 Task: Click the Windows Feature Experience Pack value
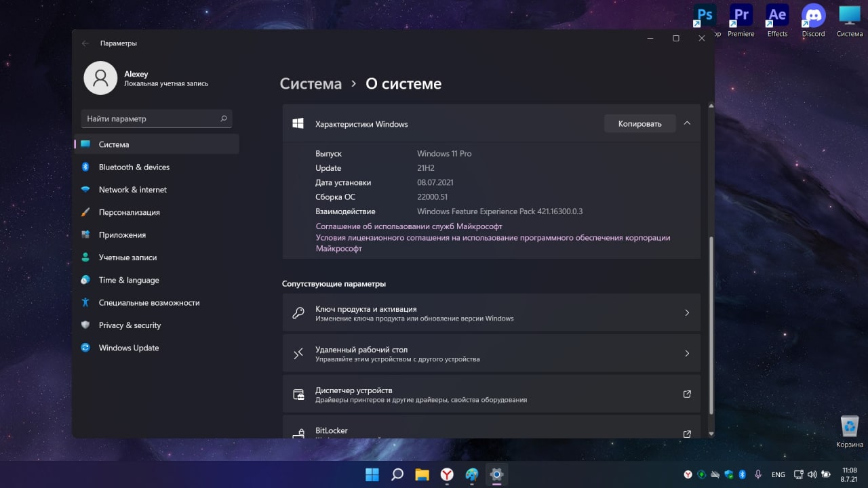500,211
